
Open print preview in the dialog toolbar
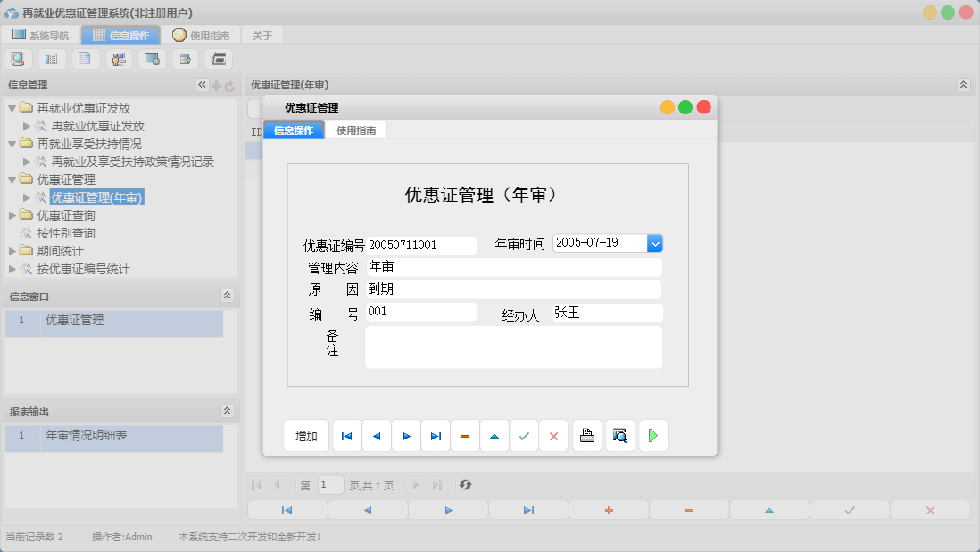tap(619, 435)
